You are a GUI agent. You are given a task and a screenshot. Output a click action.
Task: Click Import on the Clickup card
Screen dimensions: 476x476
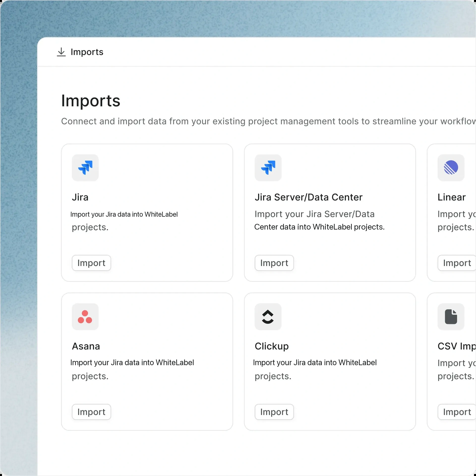[x=274, y=412]
